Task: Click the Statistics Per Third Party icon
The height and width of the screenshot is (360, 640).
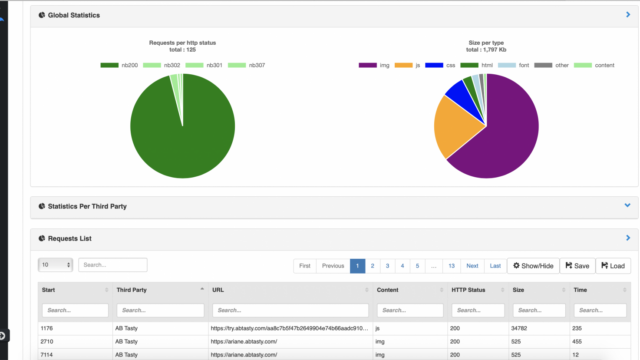Action: point(42,206)
